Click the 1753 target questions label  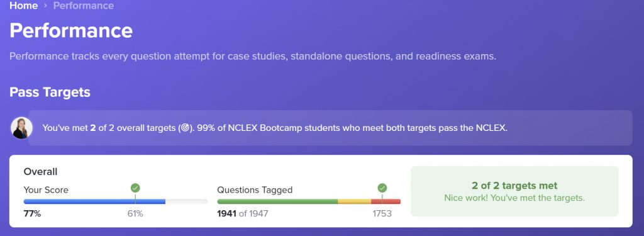pyautogui.click(x=382, y=214)
